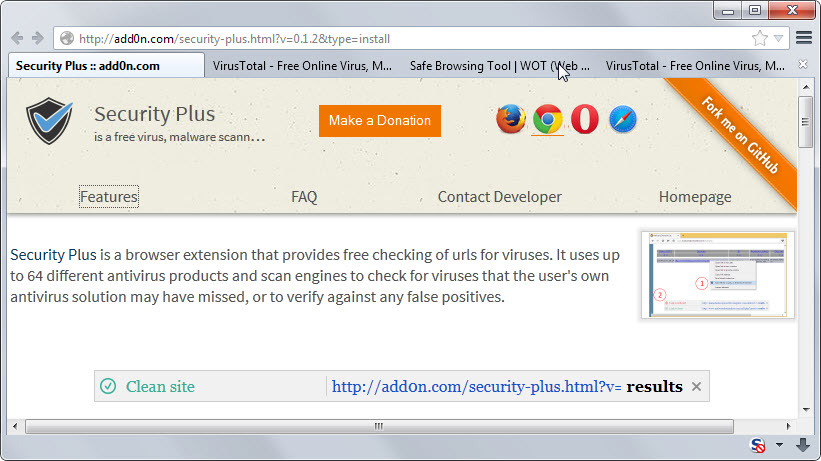The image size is (821, 461).
Task: Dismiss the Clean site notification bar
Action: pyautogui.click(x=696, y=387)
